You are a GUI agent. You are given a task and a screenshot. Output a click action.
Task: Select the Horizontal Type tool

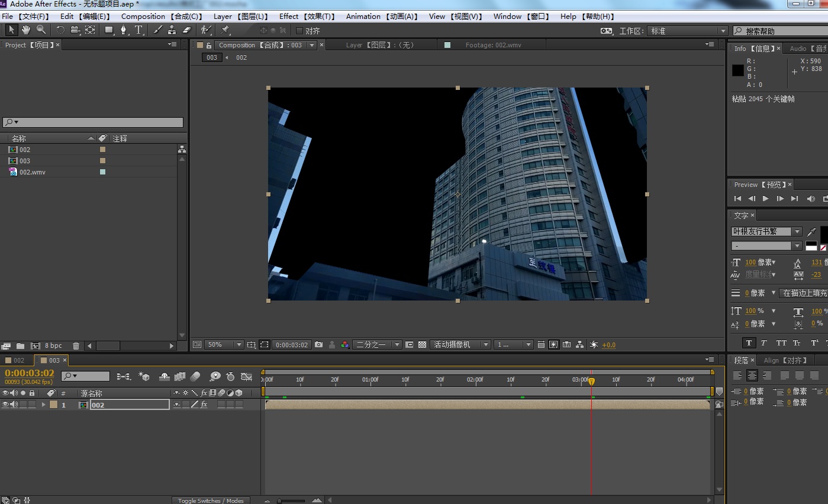point(138,30)
